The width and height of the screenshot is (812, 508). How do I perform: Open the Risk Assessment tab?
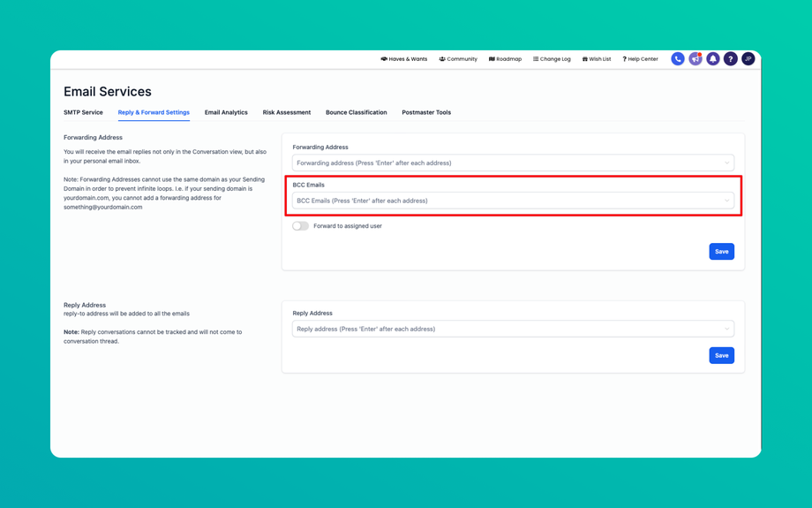(x=286, y=112)
